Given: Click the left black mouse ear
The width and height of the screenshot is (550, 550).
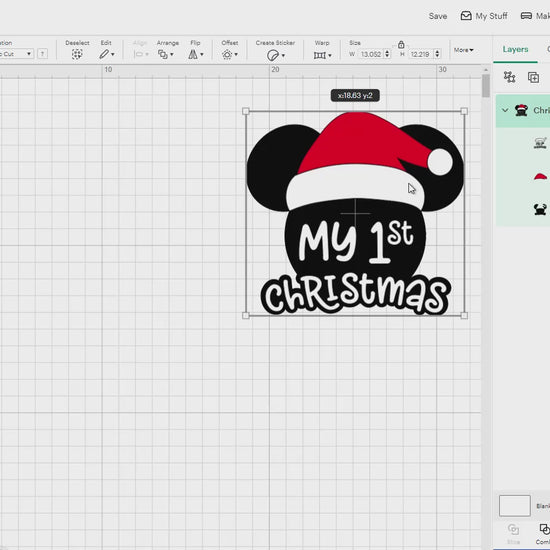Looking at the screenshot, I should point(274,168).
